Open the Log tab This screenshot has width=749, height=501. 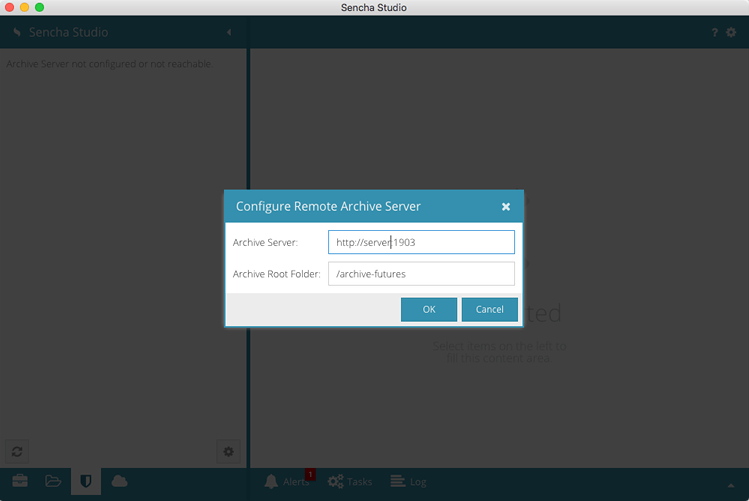(x=408, y=481)
